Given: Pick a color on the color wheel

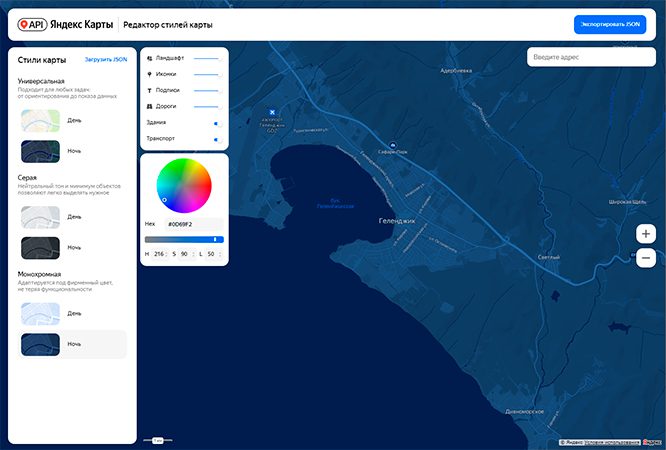Looking at the screenshot, I should 184,185.
